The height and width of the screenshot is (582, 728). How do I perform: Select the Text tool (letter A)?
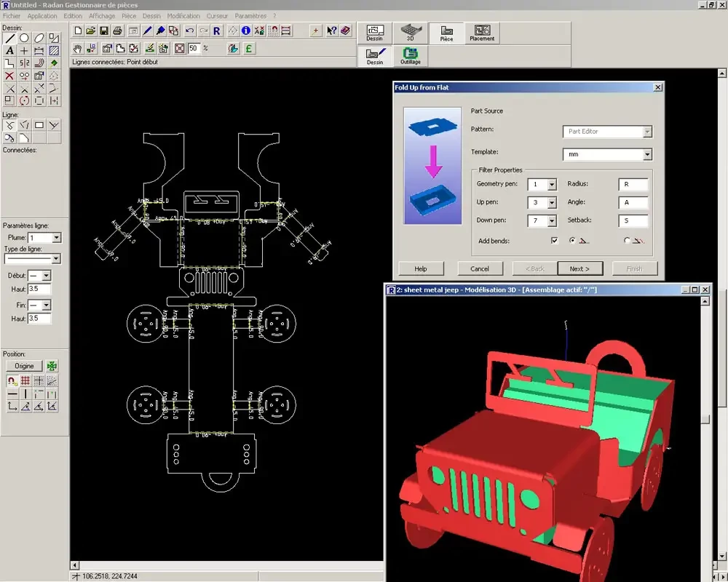(x=9, y=51)
